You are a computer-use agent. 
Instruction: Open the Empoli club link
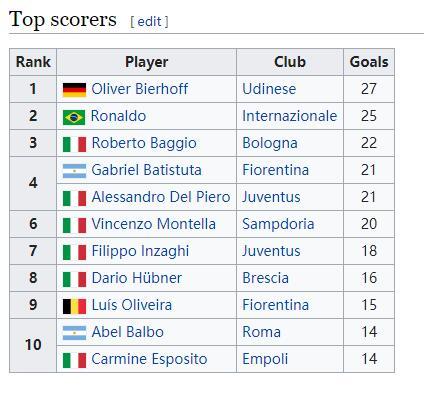pyautogui.click(x=265, y=359)
